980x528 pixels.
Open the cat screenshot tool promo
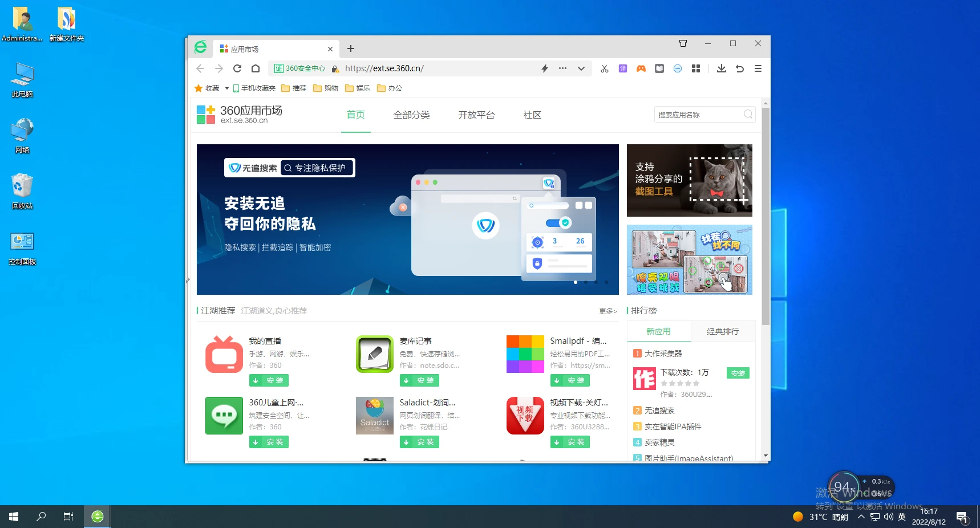click(x=690, y=180)
